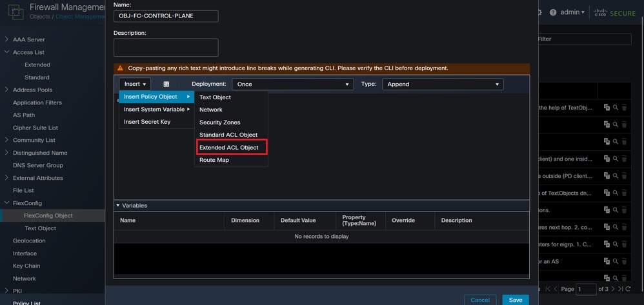Viewport: 644px width, 305px height.
Task: Copy the row ending 'or an AS'
Action: (x=607, y=261)
